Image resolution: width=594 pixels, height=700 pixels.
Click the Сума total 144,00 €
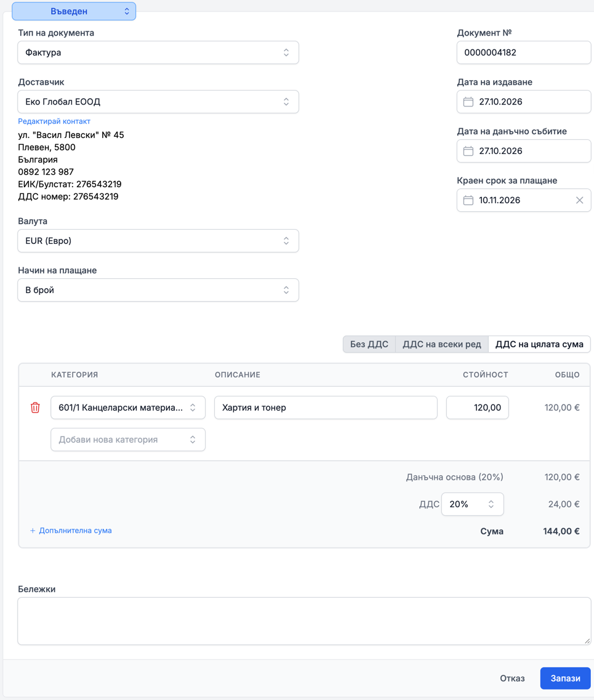pos(561,531)
